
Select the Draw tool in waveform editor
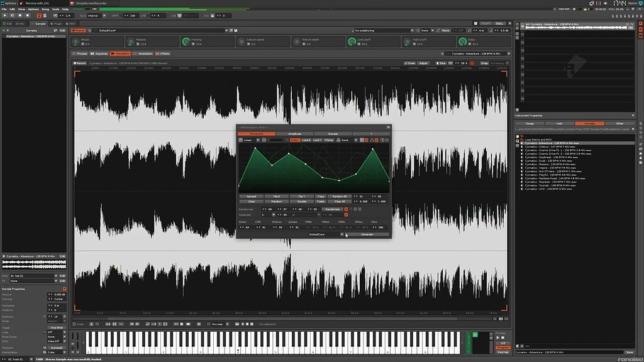410,63
